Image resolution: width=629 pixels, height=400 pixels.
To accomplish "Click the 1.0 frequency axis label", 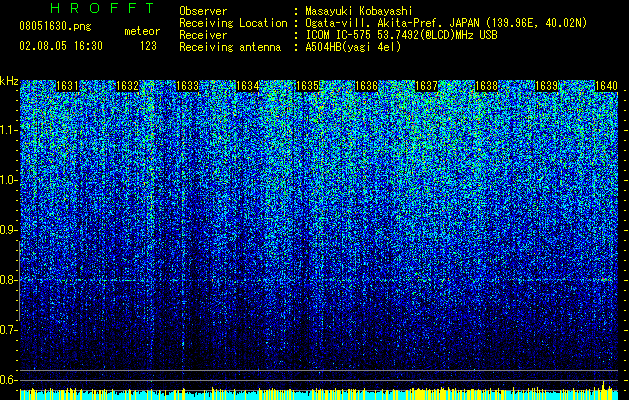I will [8, 180].
